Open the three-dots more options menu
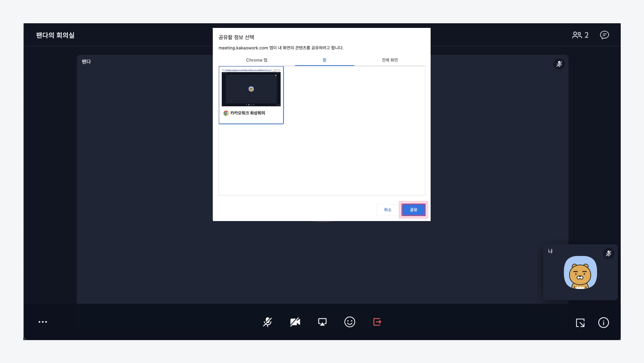 [43, 322]
